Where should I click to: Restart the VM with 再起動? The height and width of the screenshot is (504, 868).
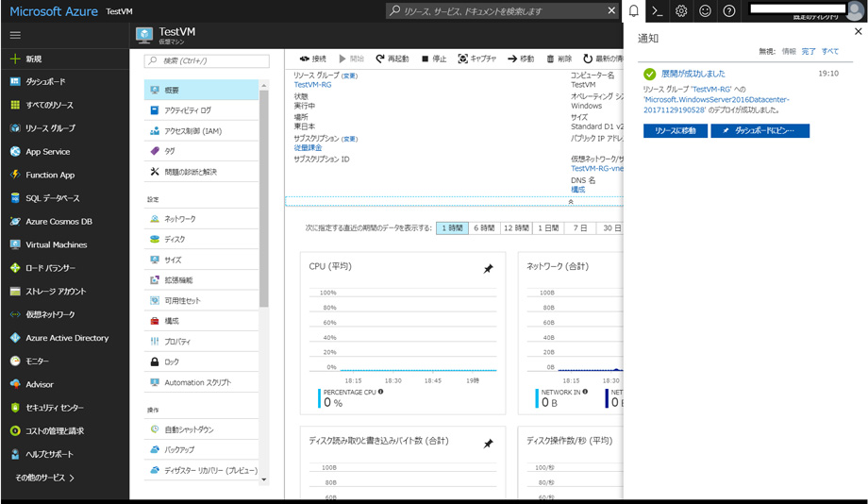pyautogui.click(x=392, y=59)
